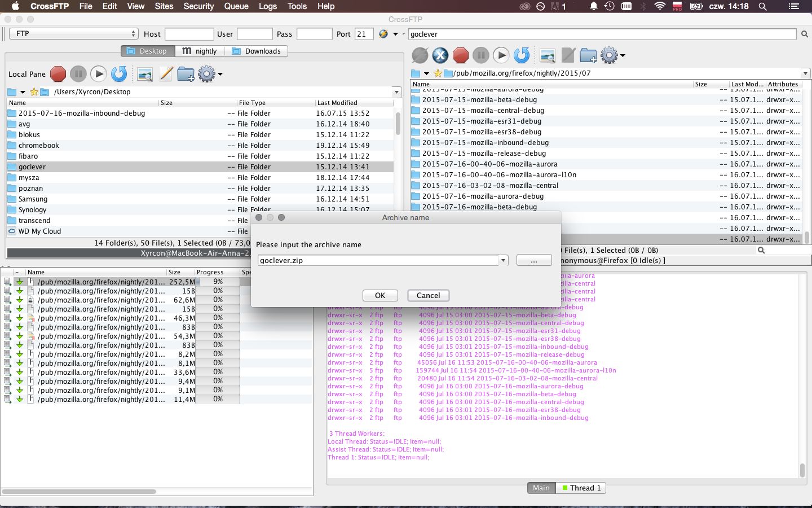Click the quick connect lightning globe icon
This screenshot has height=508, width=812.
pos(383,34)
